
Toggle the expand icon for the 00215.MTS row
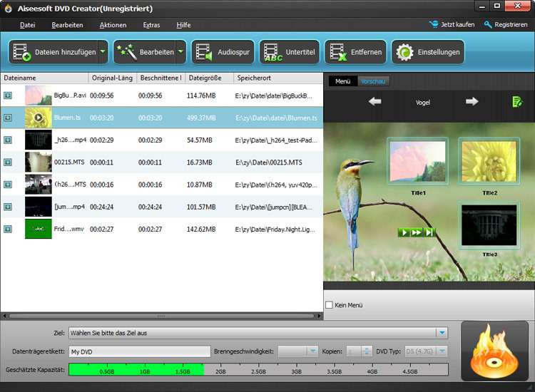tap(8, 162)
